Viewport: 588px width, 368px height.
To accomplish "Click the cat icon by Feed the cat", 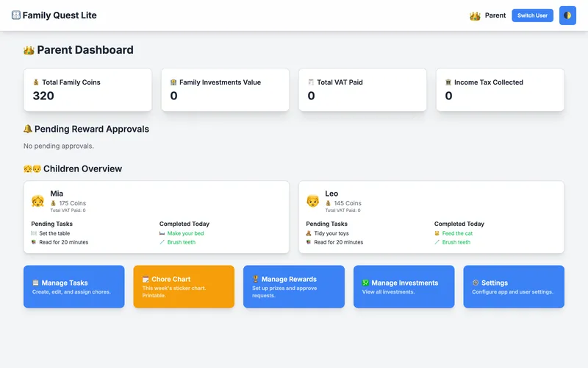I will click(x=437, y=233).
